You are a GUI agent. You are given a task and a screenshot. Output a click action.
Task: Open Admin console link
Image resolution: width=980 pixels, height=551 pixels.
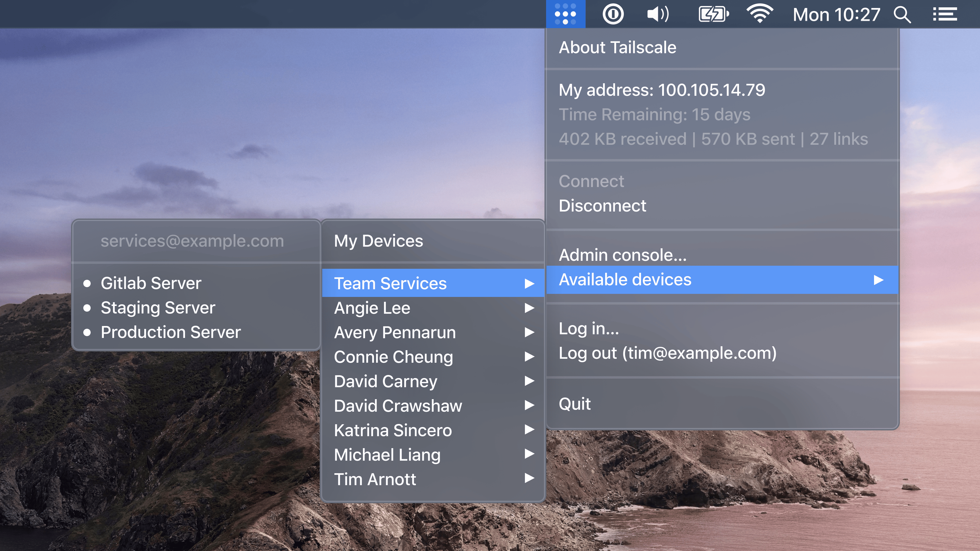[x=622, y=255]
